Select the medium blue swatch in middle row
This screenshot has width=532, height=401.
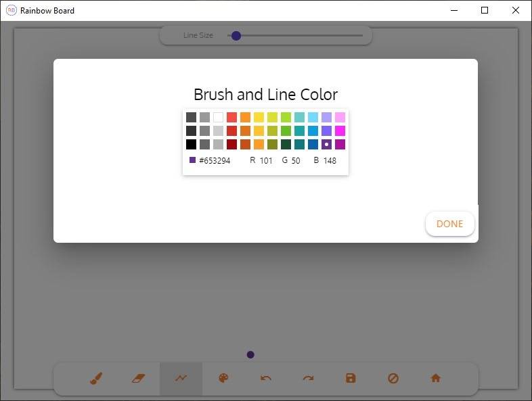point(313,131)
